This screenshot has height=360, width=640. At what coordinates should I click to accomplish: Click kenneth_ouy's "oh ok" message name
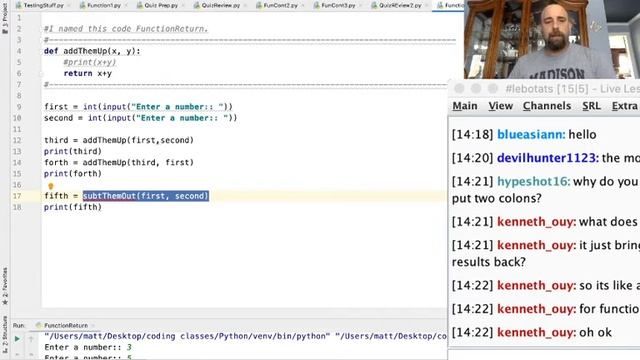click(536, 332)
